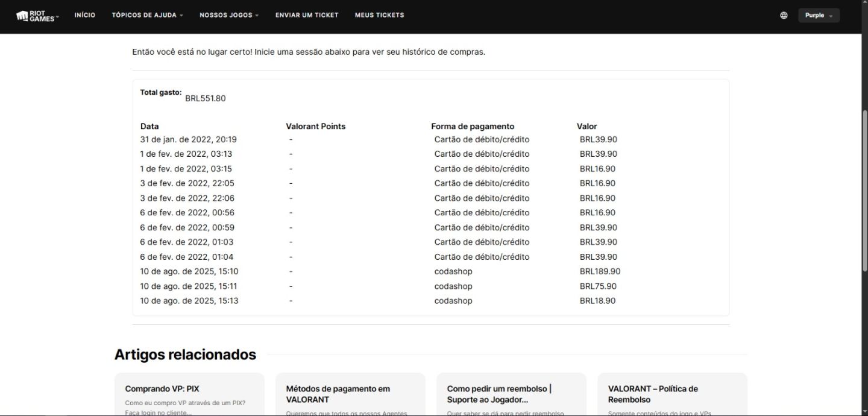The width and height of the screenshot is (868, 416).
Task: Click the Valor column header
Action: coord(587,127)
